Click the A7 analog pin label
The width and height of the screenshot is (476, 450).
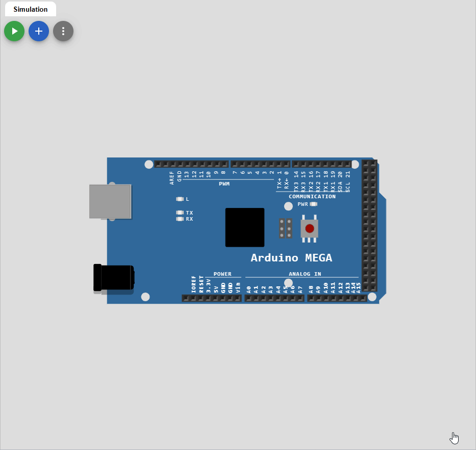[x=300, y=289]
